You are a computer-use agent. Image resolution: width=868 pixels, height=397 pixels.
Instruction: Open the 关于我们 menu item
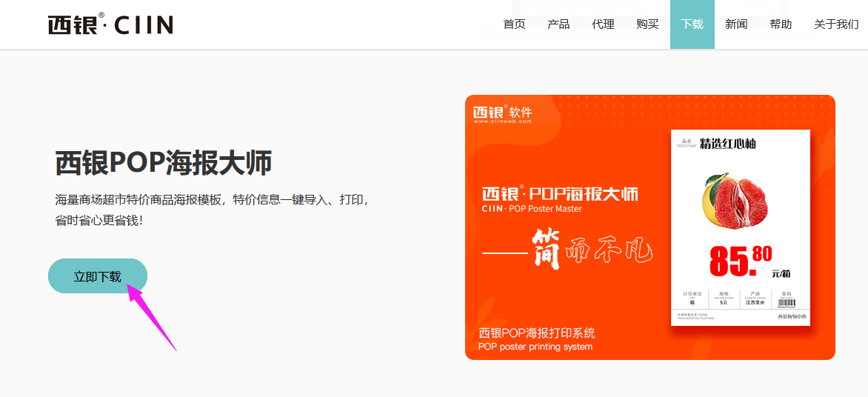(836, 24)
